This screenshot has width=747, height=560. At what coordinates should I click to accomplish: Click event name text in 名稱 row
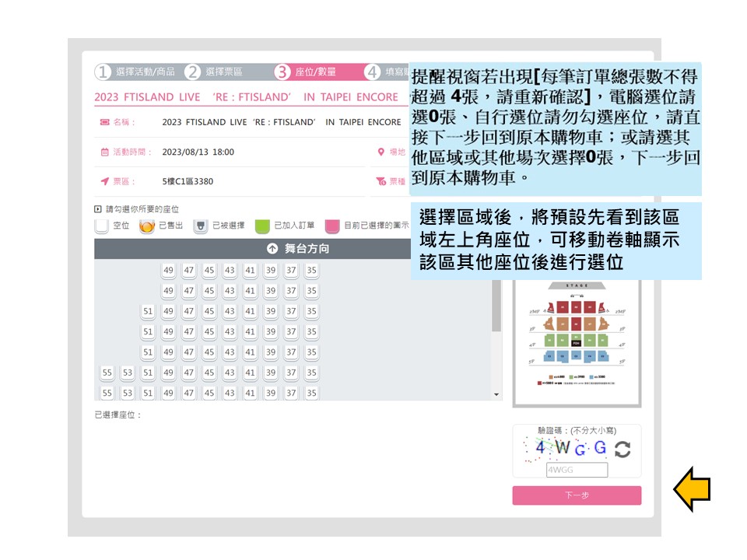point(282,122)
